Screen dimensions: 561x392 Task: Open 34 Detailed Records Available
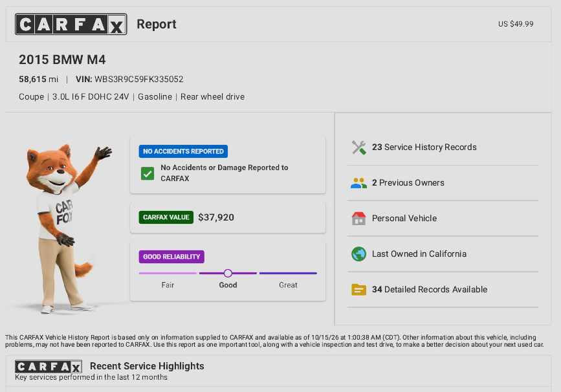coord(443,289)
